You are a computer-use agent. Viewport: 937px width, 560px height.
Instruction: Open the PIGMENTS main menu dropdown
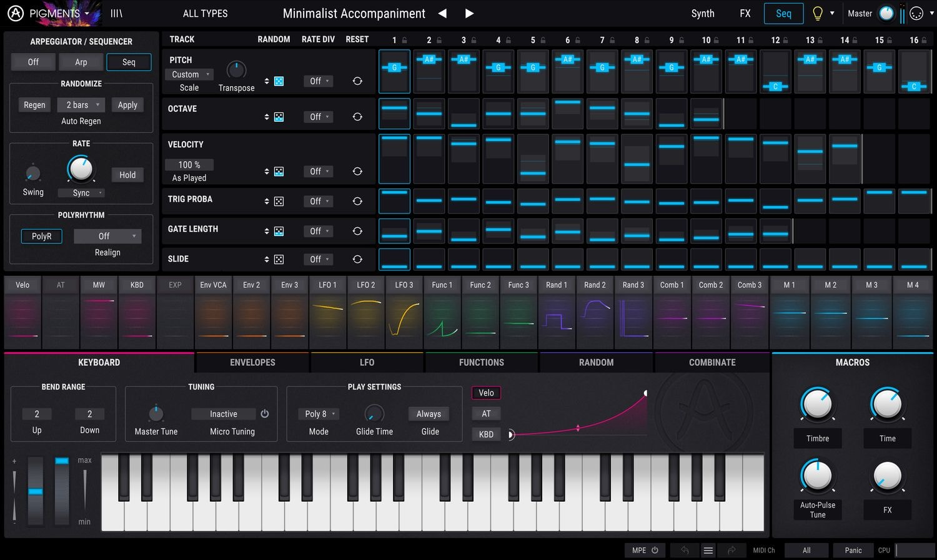[x=59, y=13]
